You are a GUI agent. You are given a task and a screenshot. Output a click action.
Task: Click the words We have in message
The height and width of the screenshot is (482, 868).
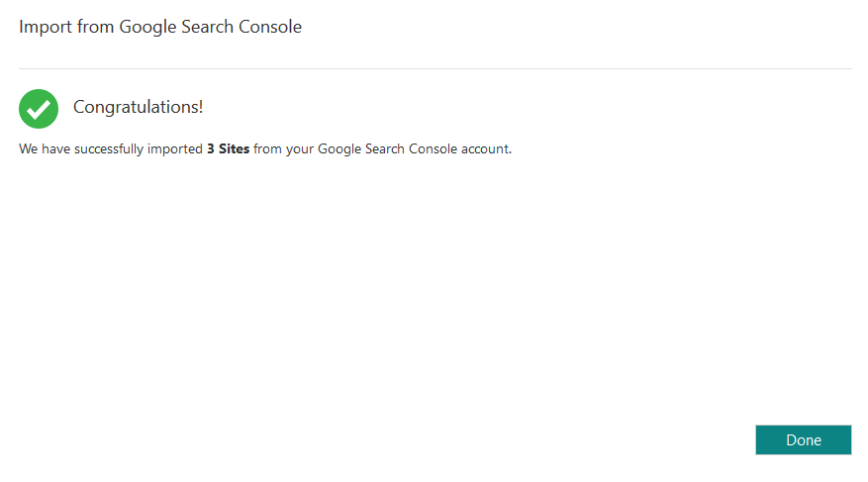44,149
